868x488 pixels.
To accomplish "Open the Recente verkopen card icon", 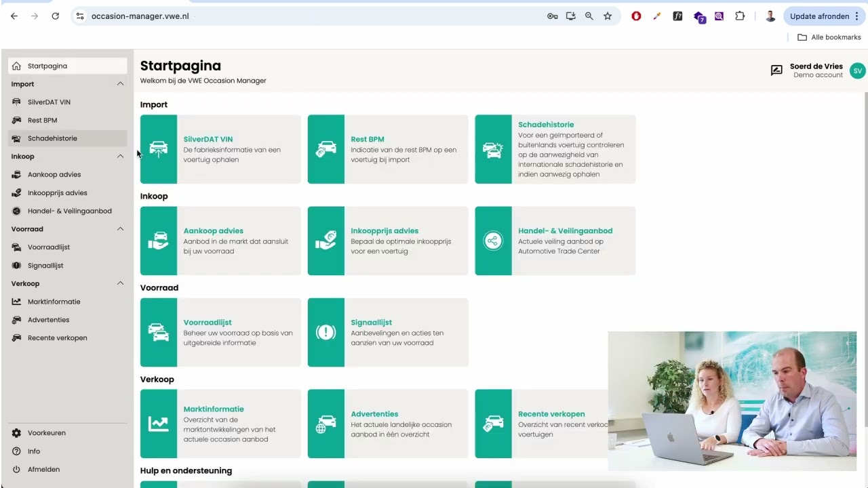I will point(493,424).
